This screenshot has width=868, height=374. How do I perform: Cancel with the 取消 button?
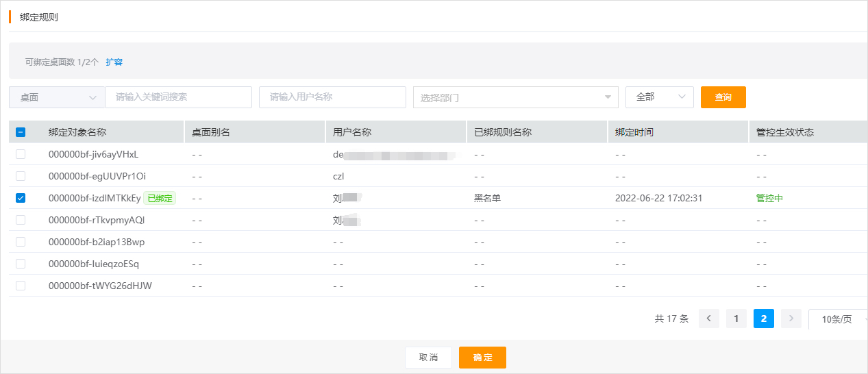point(428,358)
